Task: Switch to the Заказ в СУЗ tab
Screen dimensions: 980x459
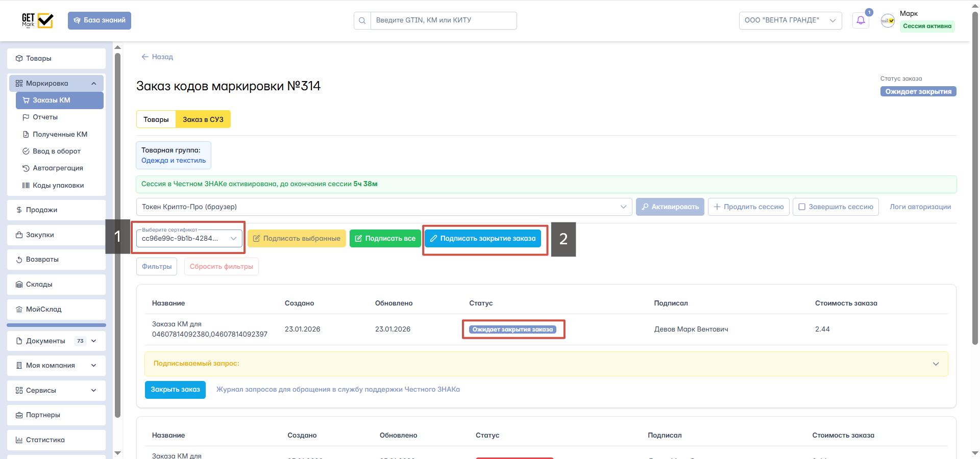Action: tap(203, 119)
